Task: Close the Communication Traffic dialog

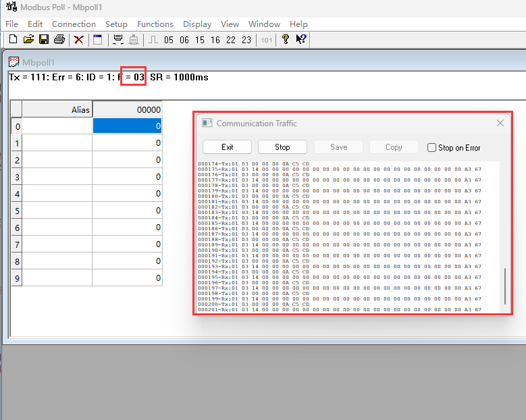Action: tap(500, 123)
